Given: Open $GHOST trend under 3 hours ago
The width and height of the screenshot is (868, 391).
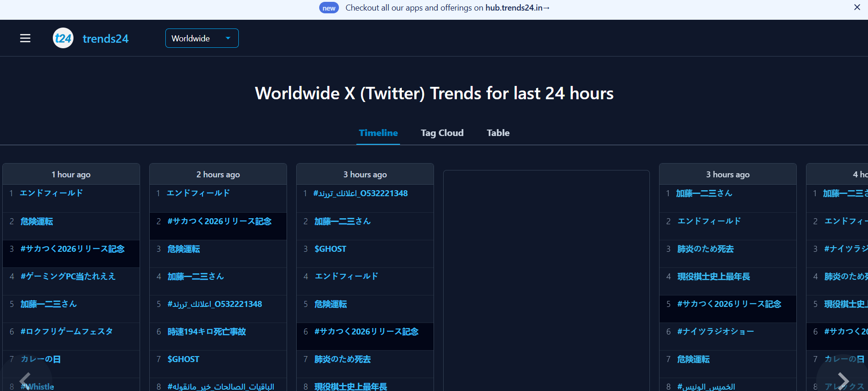Looking at the screenshot, I should [330, 249].
